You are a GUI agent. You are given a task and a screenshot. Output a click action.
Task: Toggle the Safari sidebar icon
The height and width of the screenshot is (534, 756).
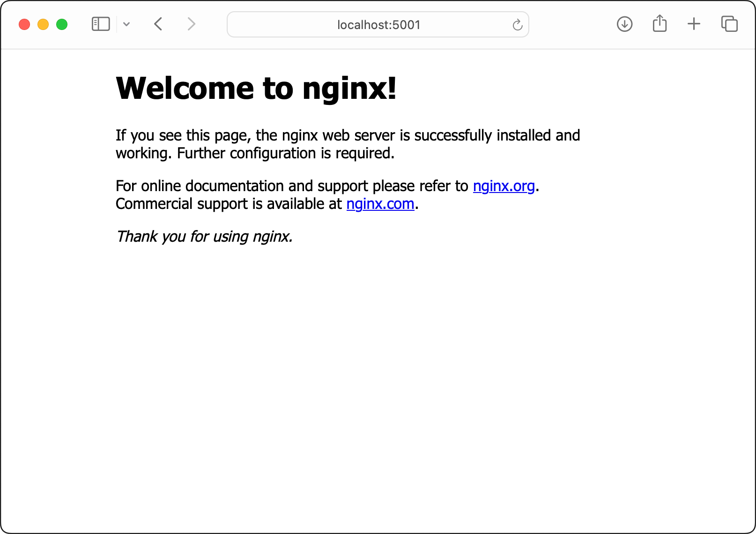click(101, 24)
